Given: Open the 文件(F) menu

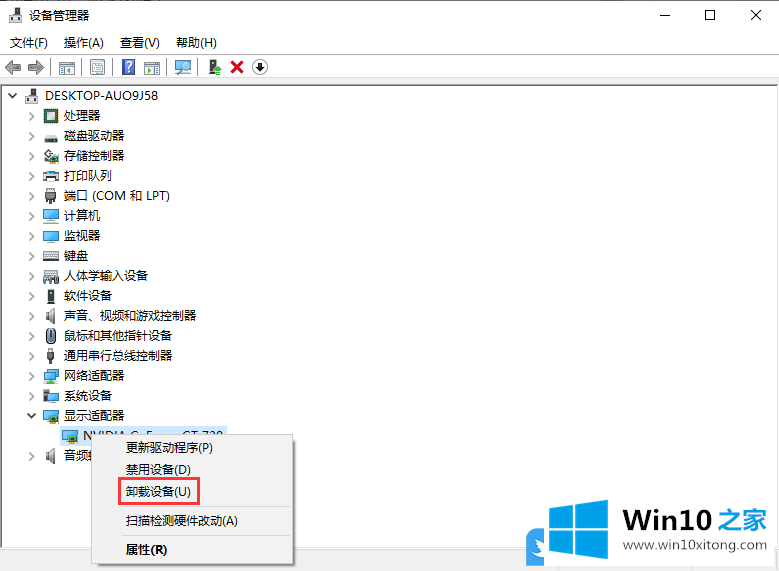Looking at the screenshot, I should point(29,43).
